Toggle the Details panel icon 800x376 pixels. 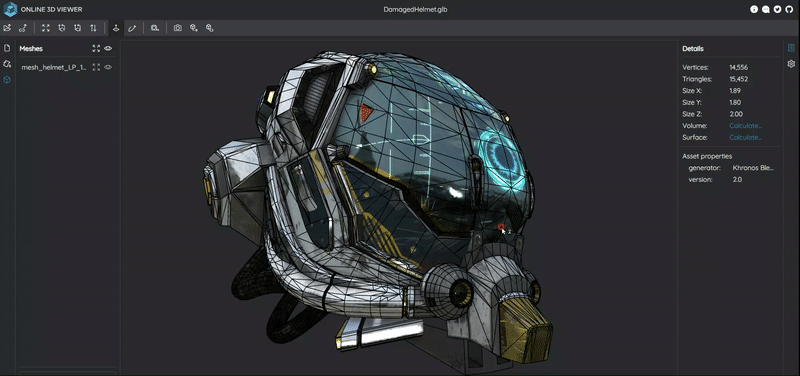[791, 48]
